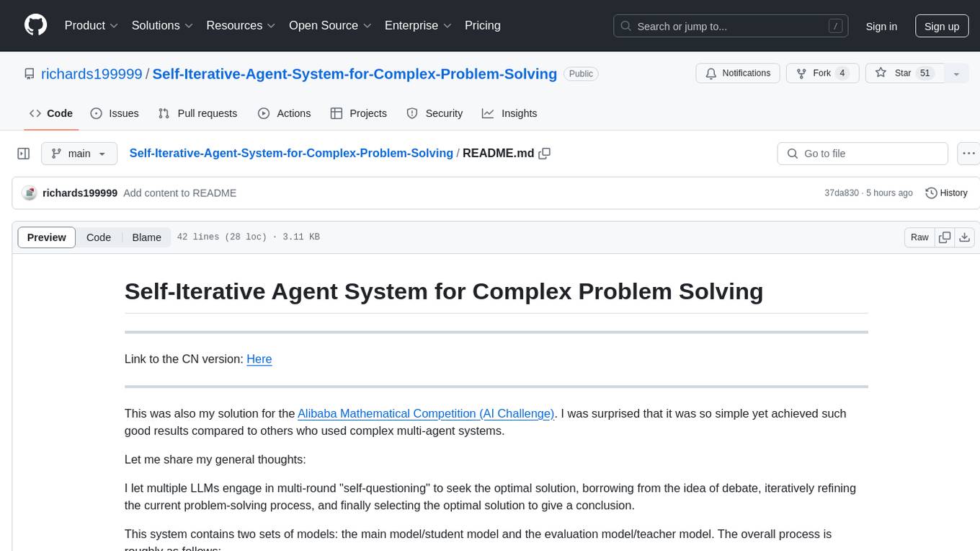Click the Notifications bell button
Viewport: 980px width, 551px height.
pyautogui.click(x=738, y=74)
